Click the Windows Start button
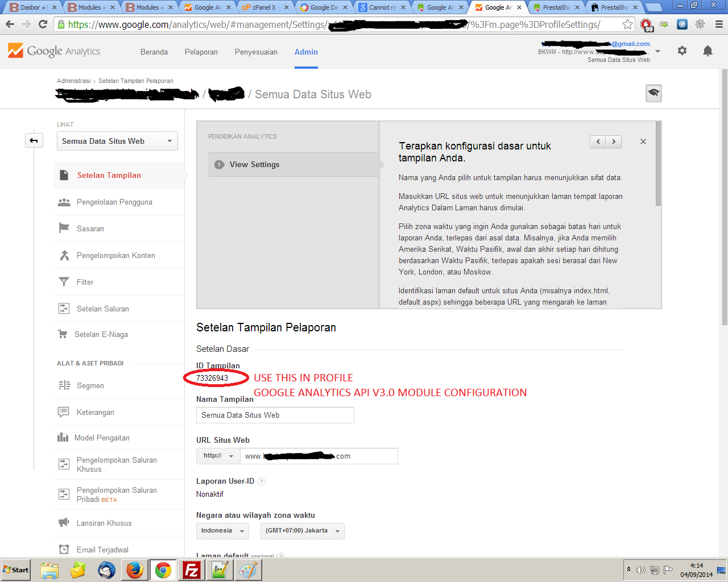 tap(16, 570)
